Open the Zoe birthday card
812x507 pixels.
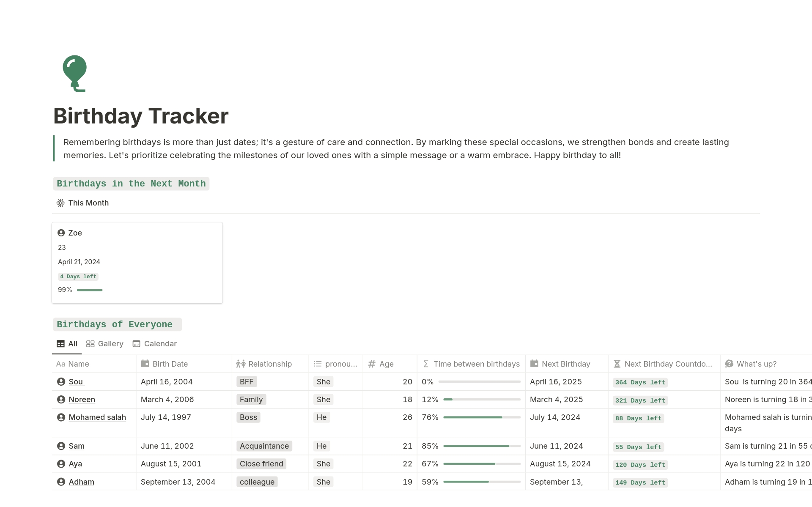pyautogui.click(x=137, y=262)
